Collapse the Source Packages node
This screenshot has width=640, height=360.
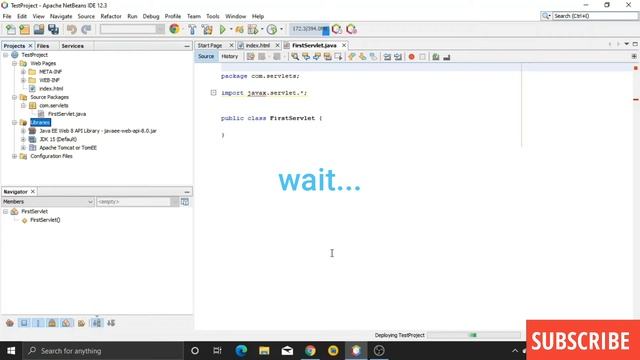tap(14, 97)
